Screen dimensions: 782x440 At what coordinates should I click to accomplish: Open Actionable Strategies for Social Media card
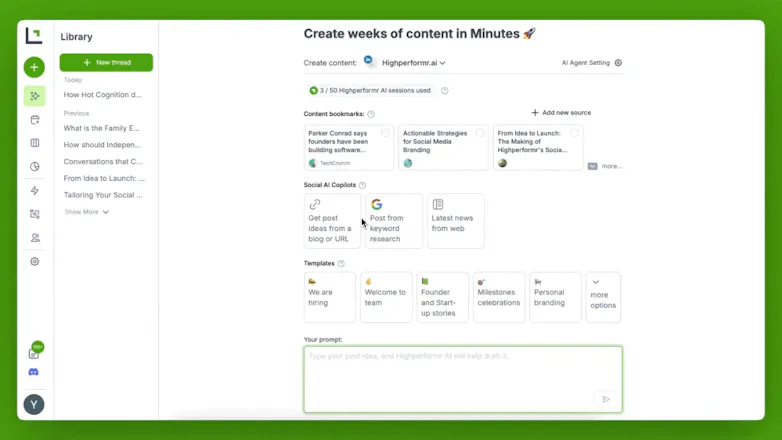tap(443, 148)
